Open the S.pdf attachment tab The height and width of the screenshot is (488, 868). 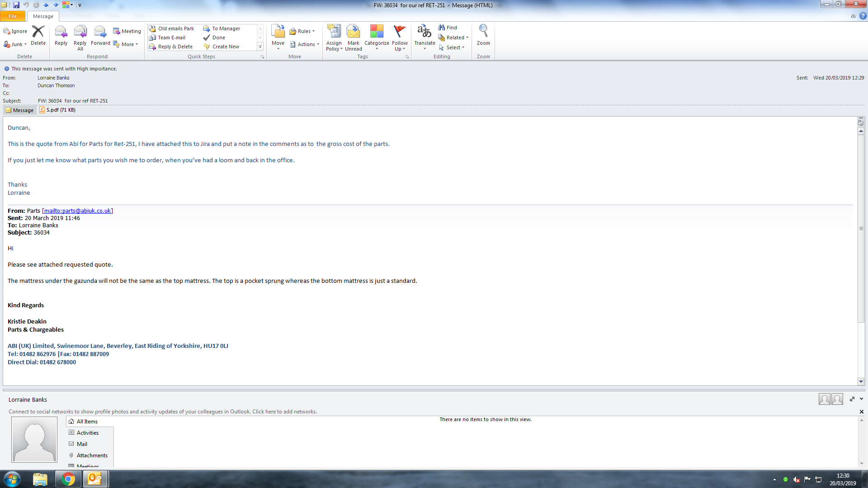(57, 110)
